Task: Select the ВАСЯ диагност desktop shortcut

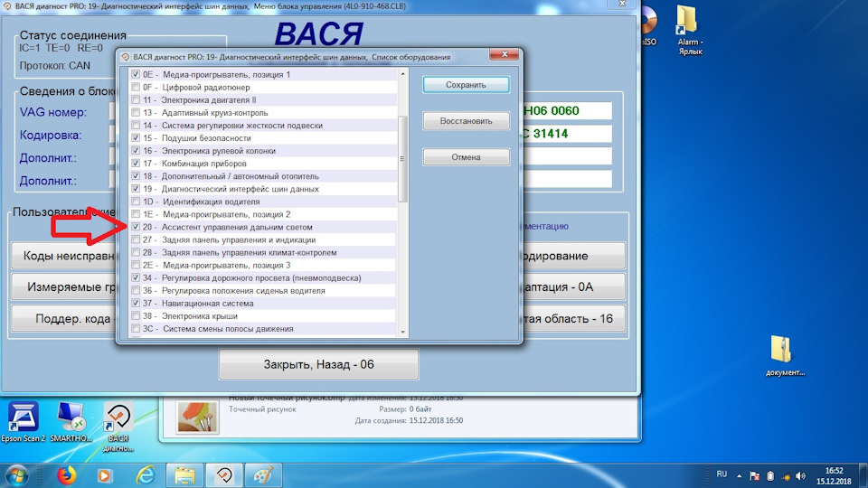Action: click(118, 427)
